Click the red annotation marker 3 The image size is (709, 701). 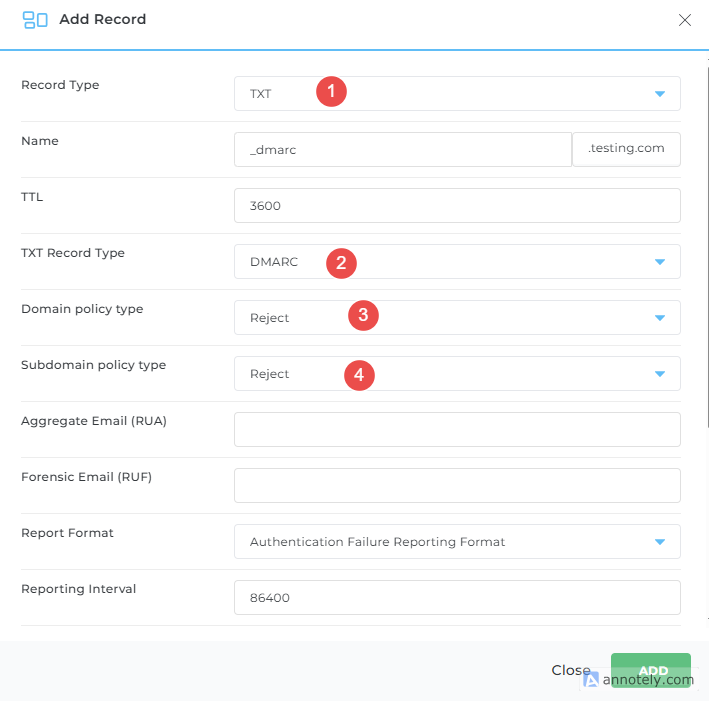(x=363, y=316)
